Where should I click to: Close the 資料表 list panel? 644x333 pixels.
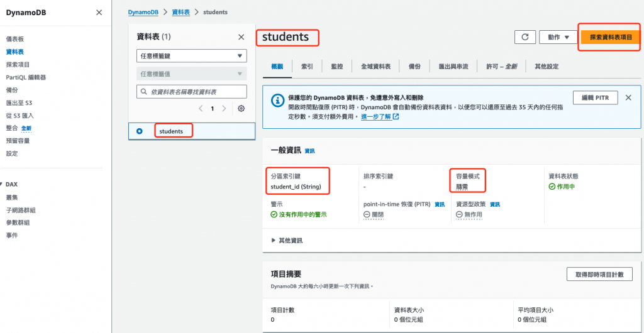coord(241,37)
